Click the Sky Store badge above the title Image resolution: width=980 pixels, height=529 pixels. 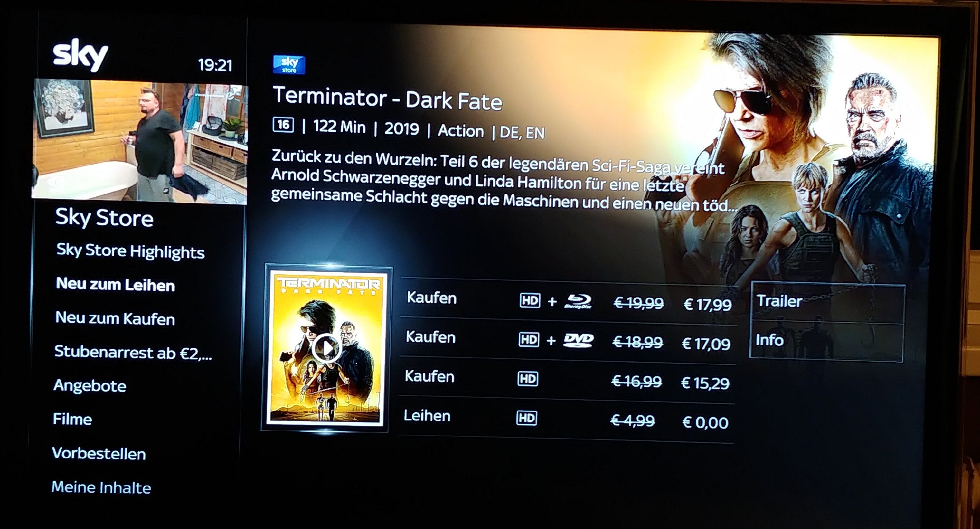289,65
